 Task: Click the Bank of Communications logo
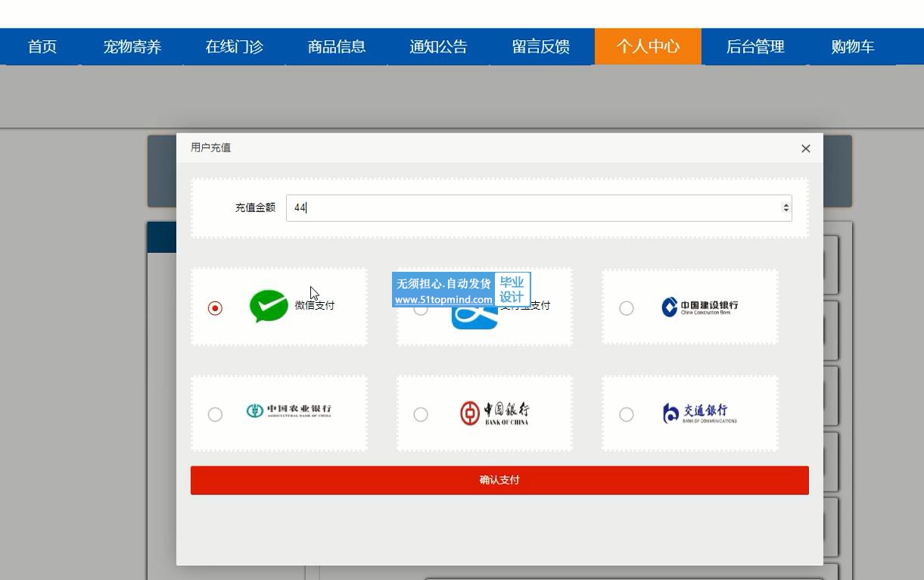[x=699, y=413]
